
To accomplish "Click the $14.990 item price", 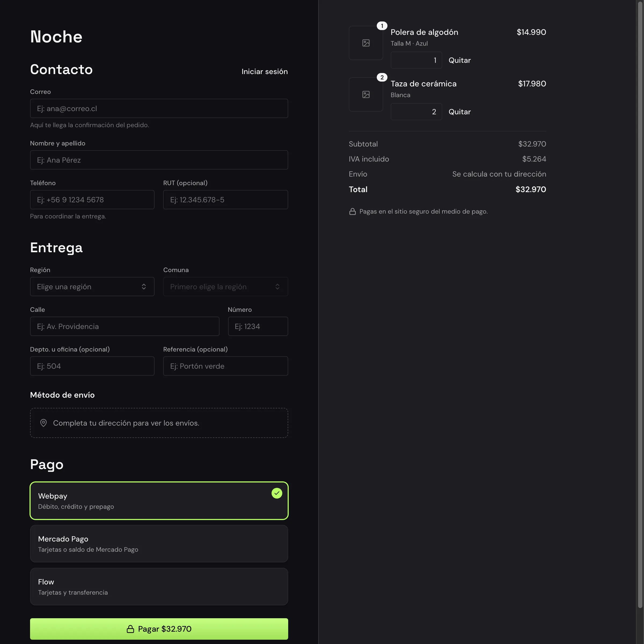I will (531, 32).
